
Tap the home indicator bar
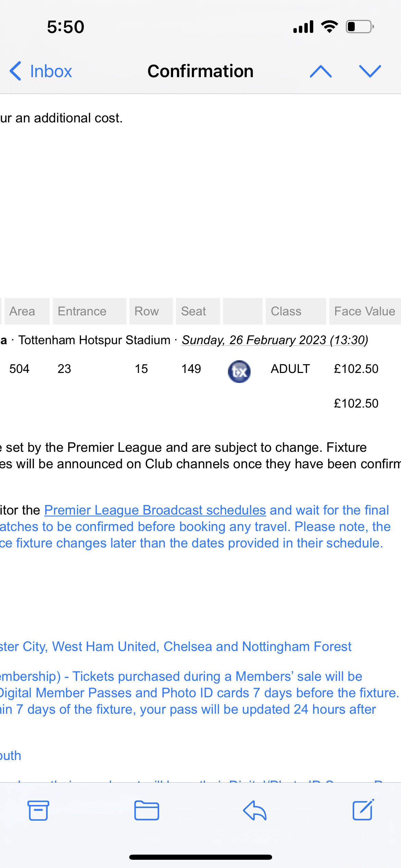tap(200, 857)
